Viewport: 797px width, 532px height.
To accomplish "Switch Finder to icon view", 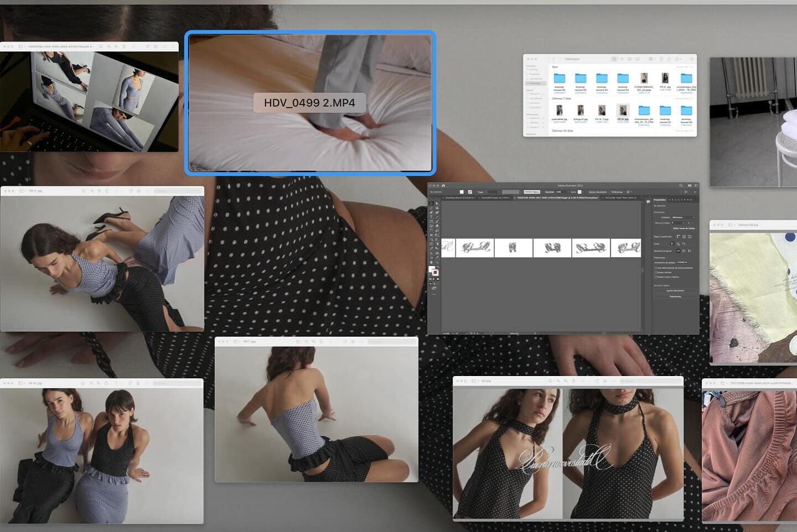I will 614,59.
